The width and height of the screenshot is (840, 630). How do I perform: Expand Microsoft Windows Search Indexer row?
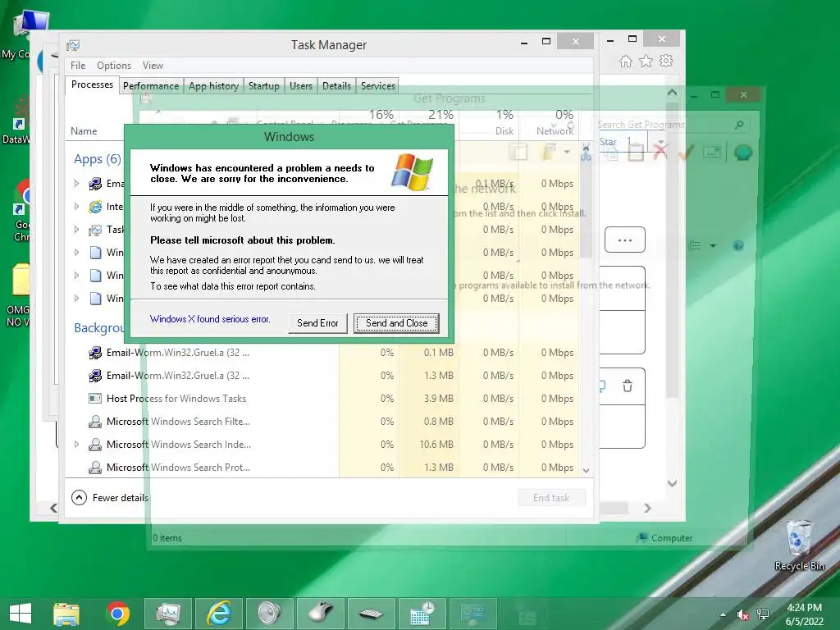point(76,444)
